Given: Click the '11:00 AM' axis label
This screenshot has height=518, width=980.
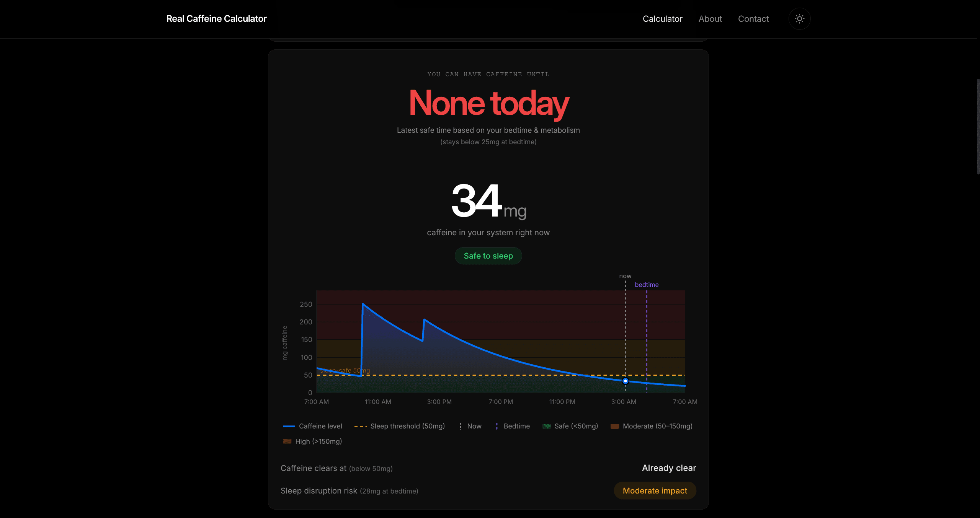Looking at the screenshot, I should point(378,402).
